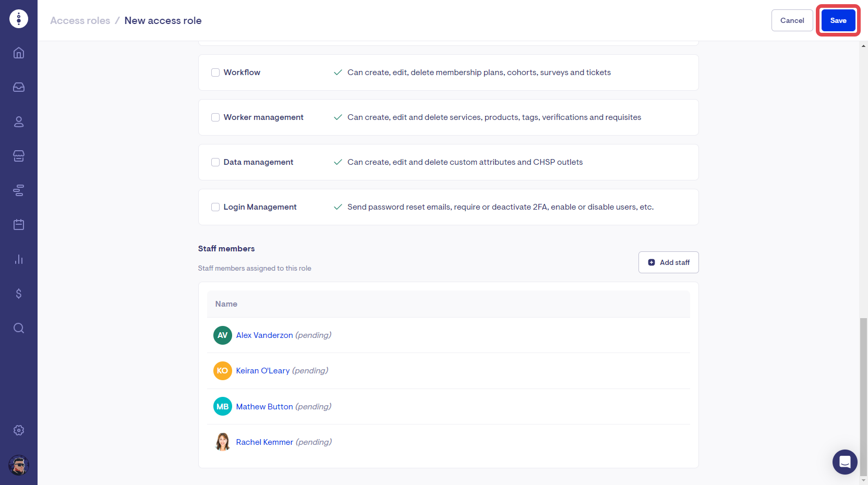Click the Login Management label
This screenshot has height=485, width=868.
coord(260,207)
